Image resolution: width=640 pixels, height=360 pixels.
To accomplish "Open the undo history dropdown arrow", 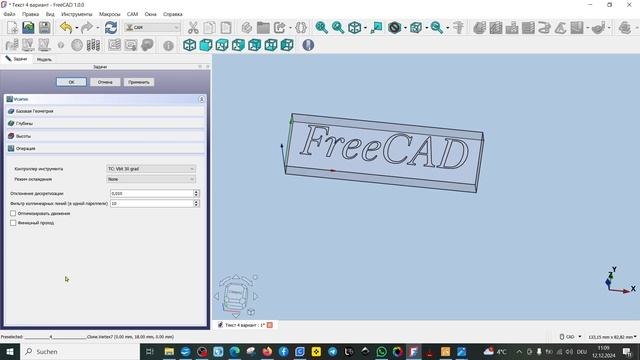I will pyautogui.click(x=76, y=28).
